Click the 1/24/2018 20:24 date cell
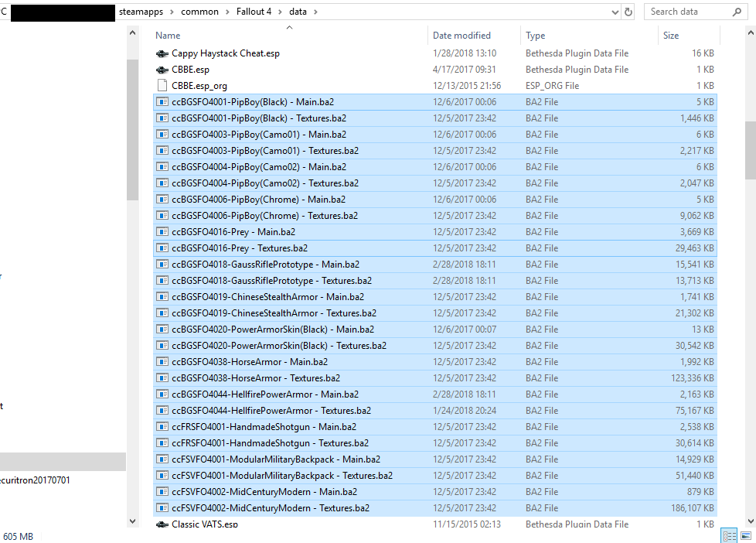756x543 pixels. click(465, 411)
